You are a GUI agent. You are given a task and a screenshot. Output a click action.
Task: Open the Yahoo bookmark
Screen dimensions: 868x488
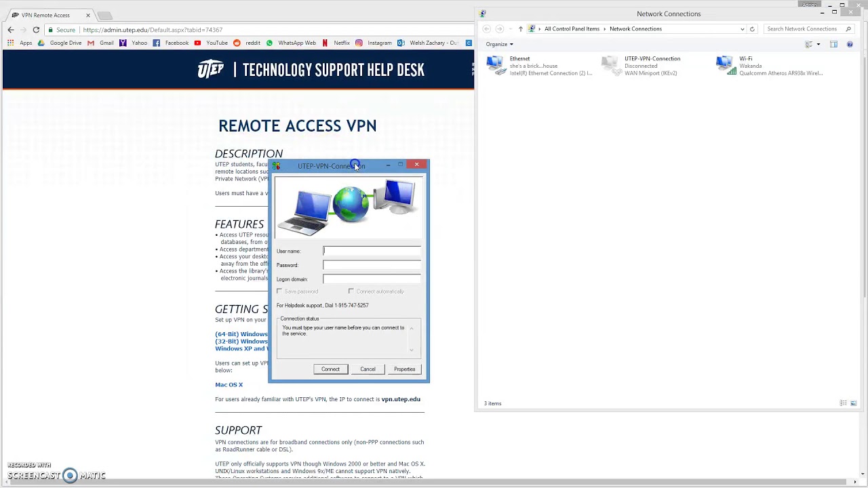tap(133, 43)
